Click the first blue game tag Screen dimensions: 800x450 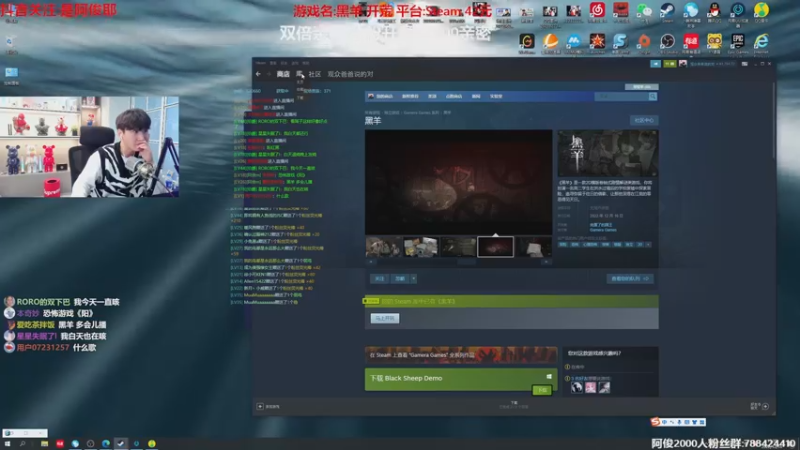point(563,245)
